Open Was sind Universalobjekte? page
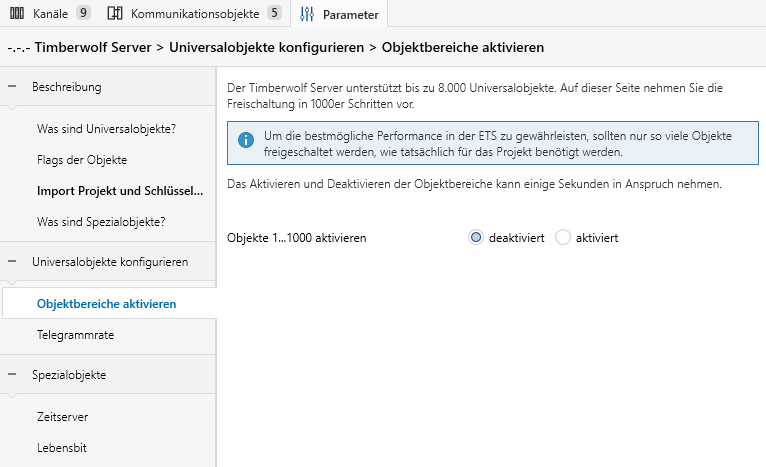Viewport: 766px width, 467px height. coord(106,128)
